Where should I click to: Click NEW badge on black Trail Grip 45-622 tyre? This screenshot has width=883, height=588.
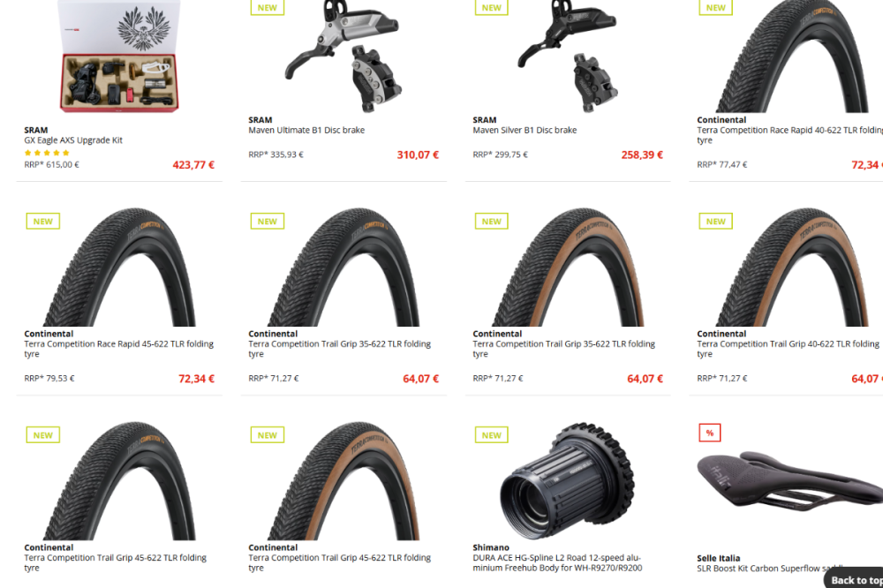42,434
